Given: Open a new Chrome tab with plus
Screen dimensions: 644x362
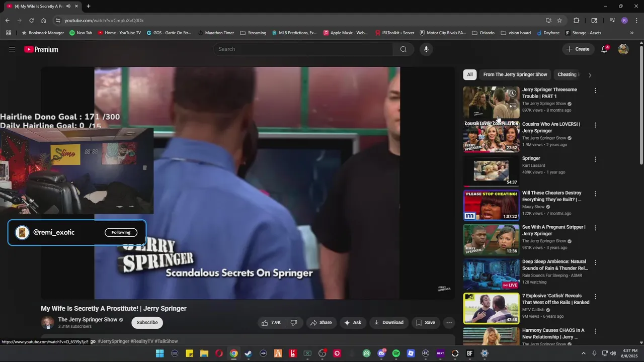Looking at the screenshot, I should tap(89, 6).
